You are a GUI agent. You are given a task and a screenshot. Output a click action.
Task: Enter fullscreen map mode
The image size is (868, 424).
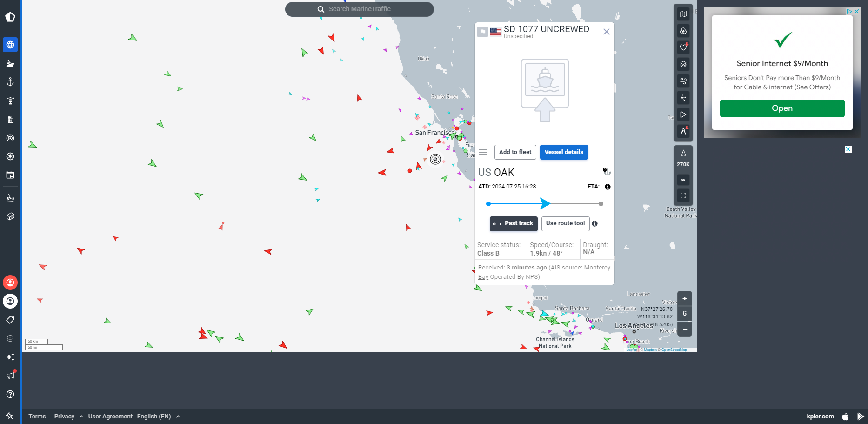pos(683,195)
